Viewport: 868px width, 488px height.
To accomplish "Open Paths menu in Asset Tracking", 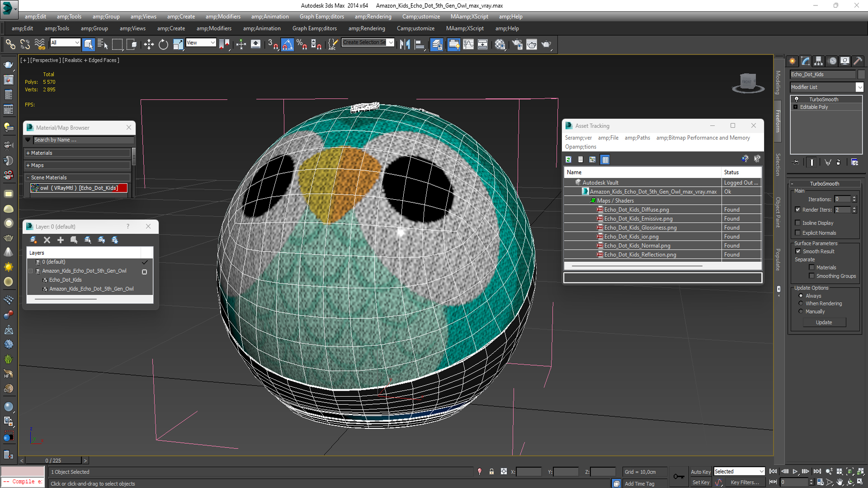I will point(637,138).
